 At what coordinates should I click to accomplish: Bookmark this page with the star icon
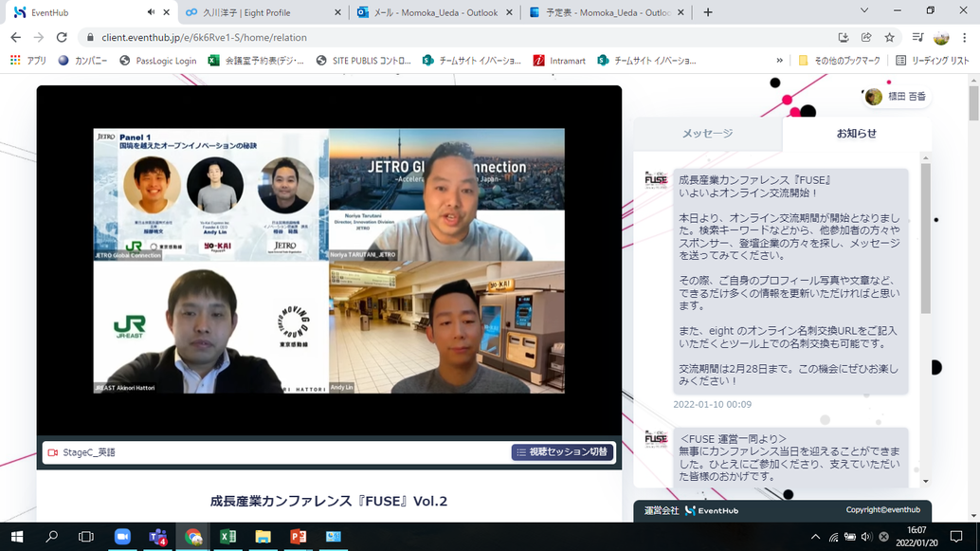889,38
